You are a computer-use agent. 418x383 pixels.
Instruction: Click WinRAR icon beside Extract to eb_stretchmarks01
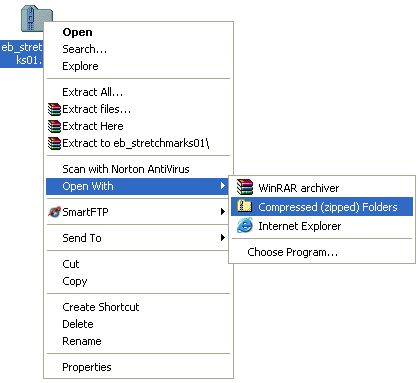pos(54,143)
